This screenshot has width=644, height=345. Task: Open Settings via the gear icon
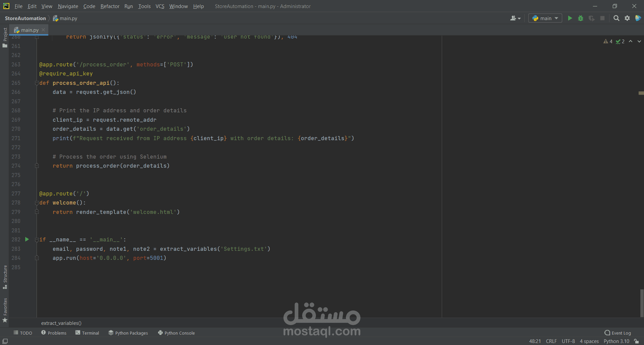[627, 18]
